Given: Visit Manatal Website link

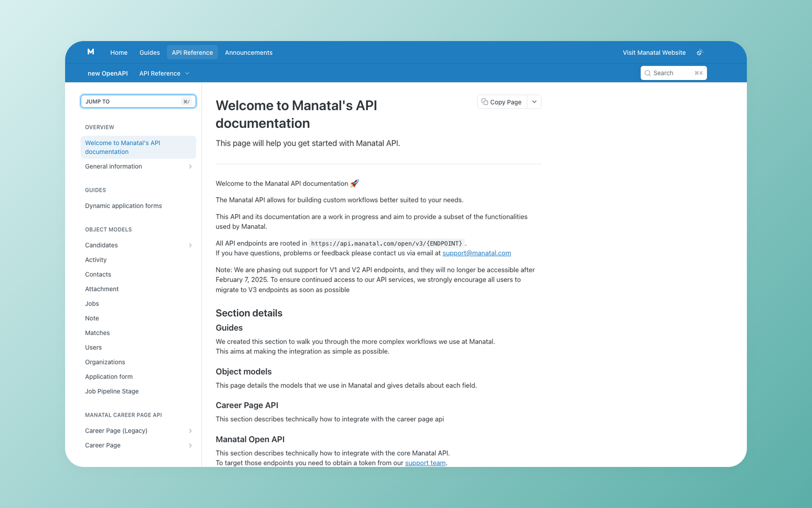Looking at the screenshot, I should tap(654, 52).
